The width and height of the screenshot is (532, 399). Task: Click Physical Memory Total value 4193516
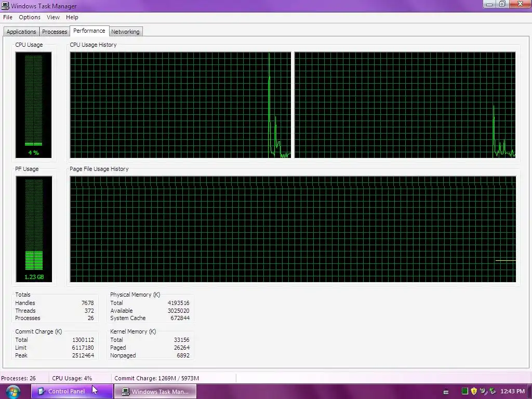coord(179,303)
